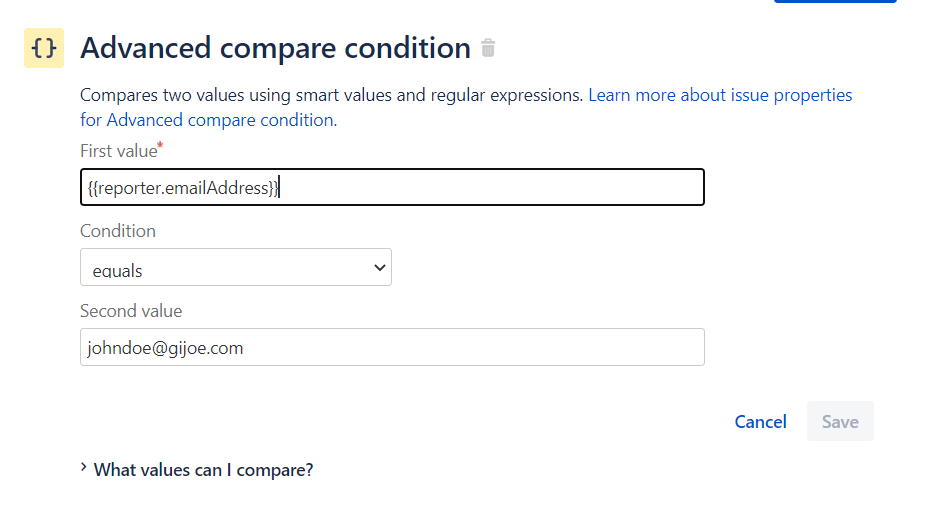940x523 pixels.
Task: Click the "for Advanced compare condition." link text
Action: click(x=209, y=120)
